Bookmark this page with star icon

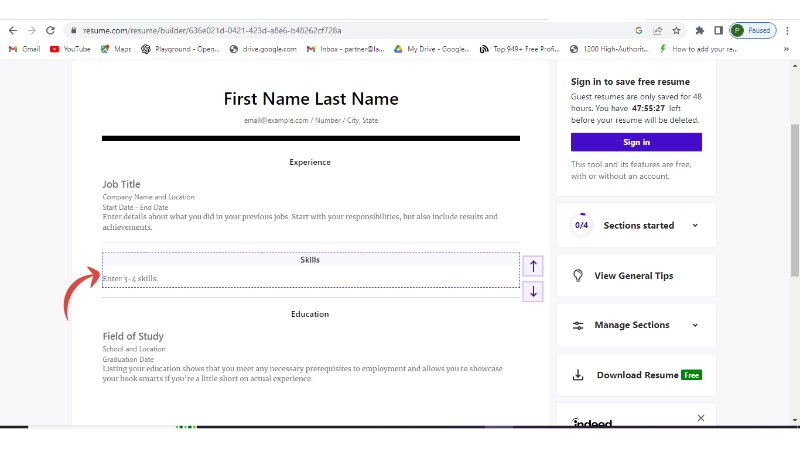tap(676, 31)
